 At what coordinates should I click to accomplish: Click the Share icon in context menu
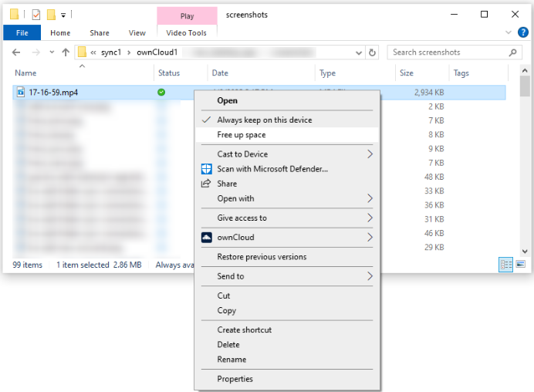click(206, 184)
